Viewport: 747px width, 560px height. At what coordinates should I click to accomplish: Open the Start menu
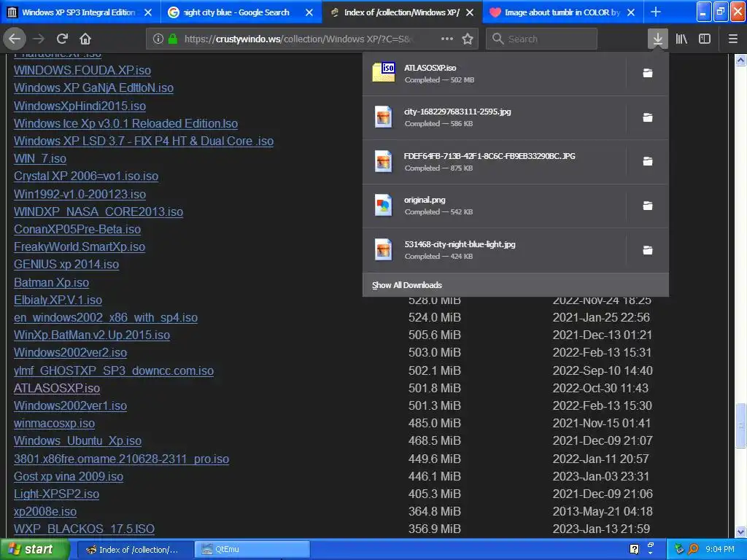point(34,549)
